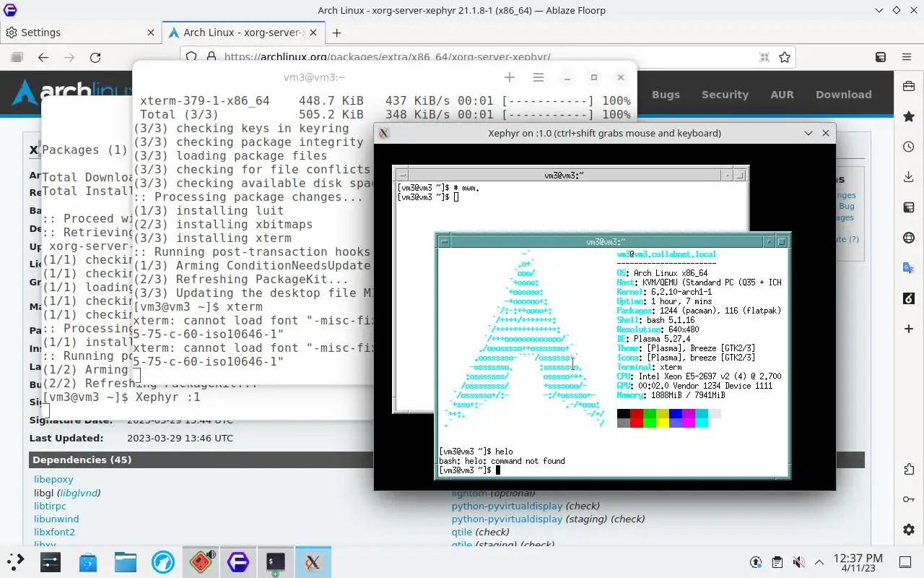Click the Dependencies (45) section header
This screenshot has width=924, height=578.
point(82,460)
